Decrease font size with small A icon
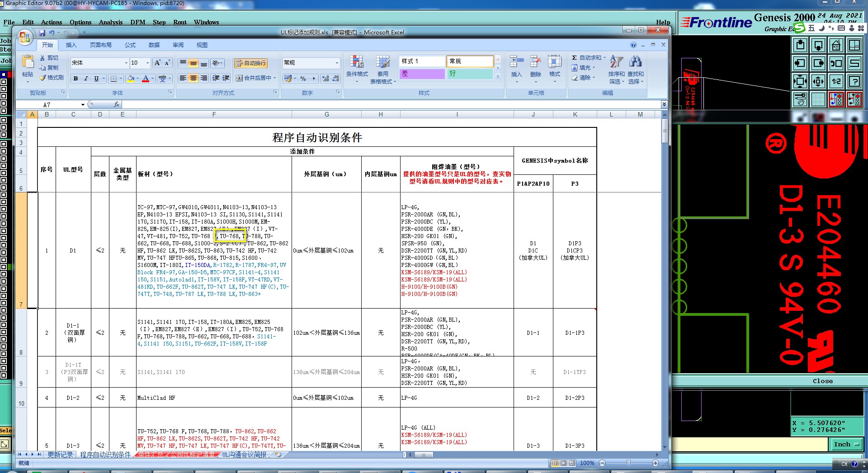This screenshot has width=868, height=473. tap(167, 63)
